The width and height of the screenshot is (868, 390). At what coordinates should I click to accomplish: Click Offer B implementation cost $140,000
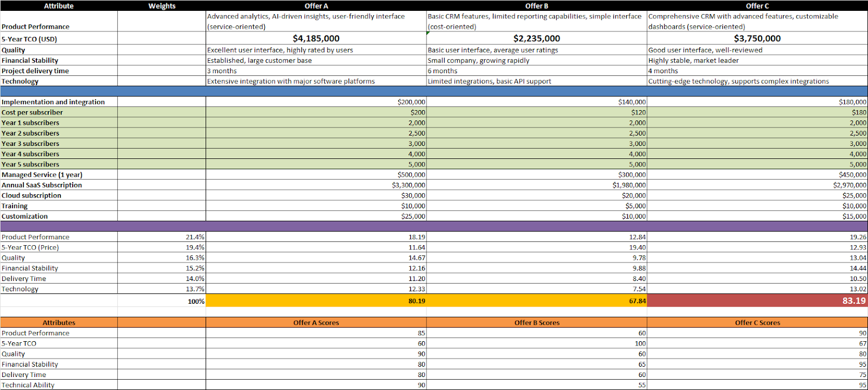537,102
